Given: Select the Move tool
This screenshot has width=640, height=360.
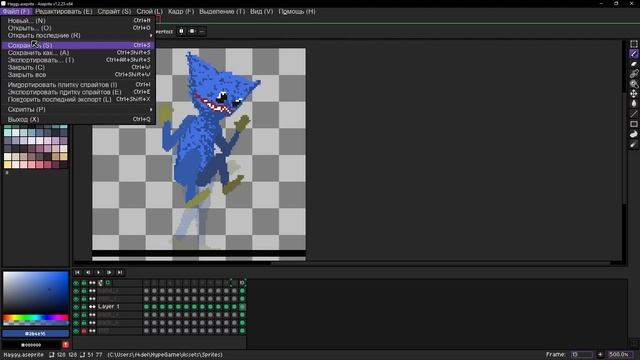Looking at the screenshot, I should [633, 93].
